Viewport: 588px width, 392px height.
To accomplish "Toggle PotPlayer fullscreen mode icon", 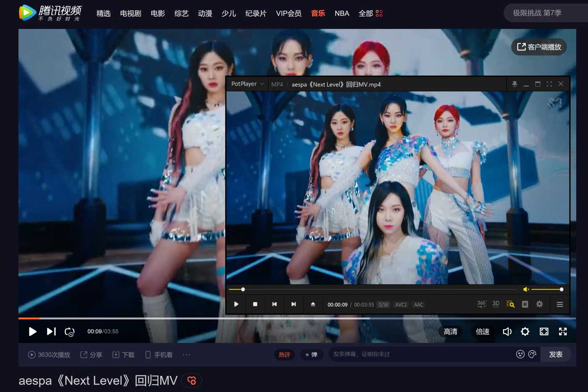I will point(549,84).
